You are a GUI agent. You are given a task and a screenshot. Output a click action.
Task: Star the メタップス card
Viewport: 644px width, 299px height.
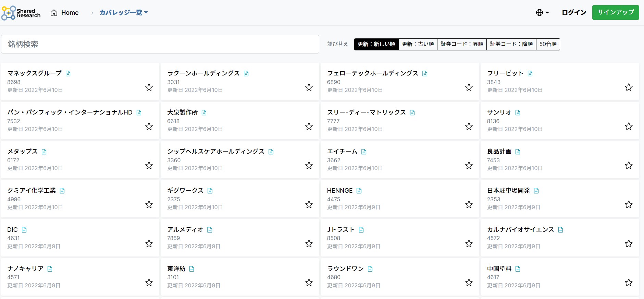tap(149, 165)
